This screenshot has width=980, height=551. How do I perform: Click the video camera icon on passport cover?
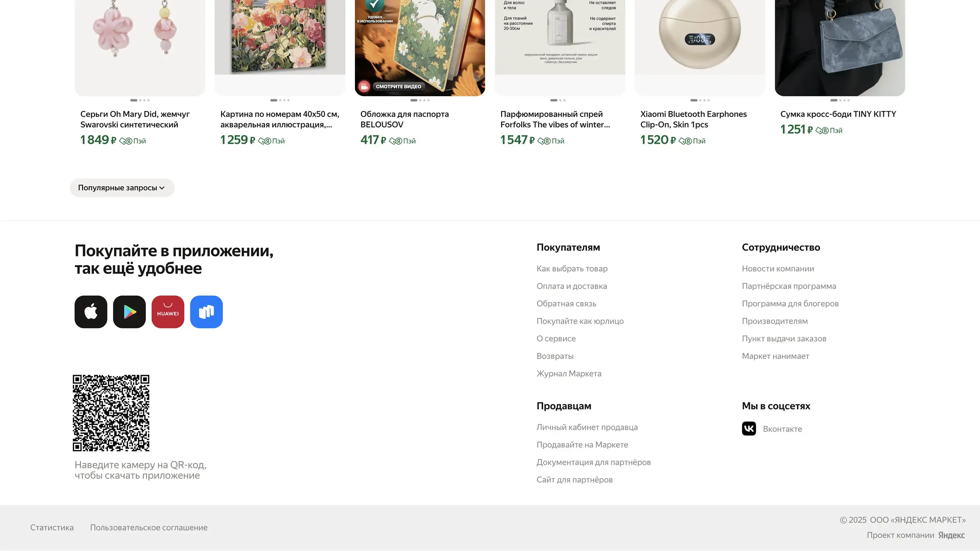(364, 86)
